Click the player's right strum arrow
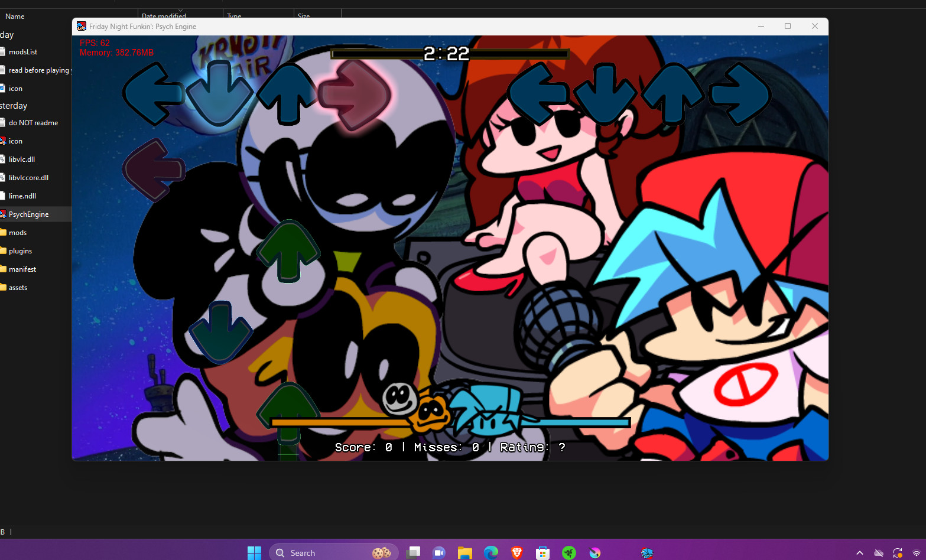Screen dimensions: 926x560 (740, 93)
